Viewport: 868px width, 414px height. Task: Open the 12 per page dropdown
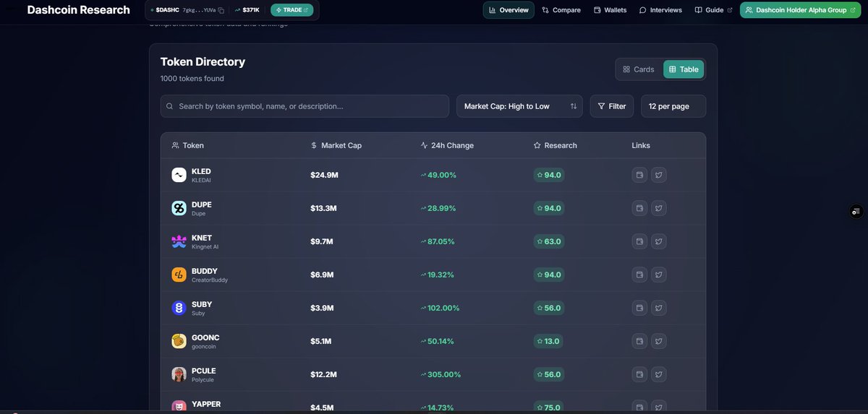click(673, 106)
